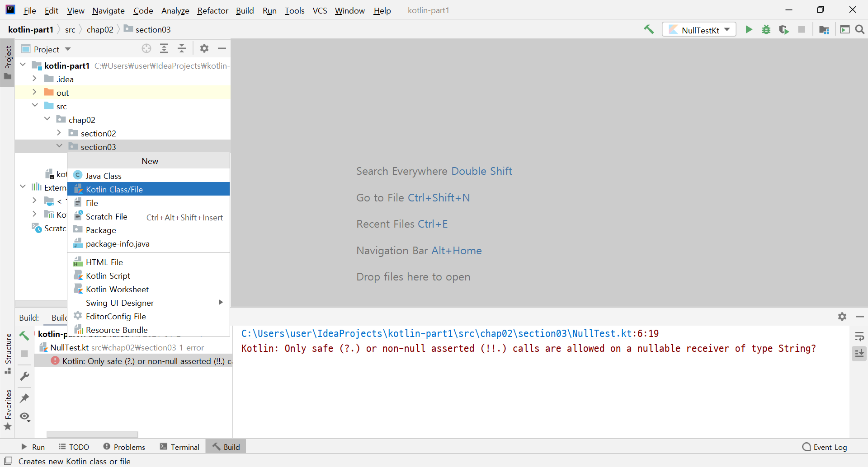This screenshot has height=467, width=868.
Task: Collapse the section03 folder
Action: pos(59,146)
